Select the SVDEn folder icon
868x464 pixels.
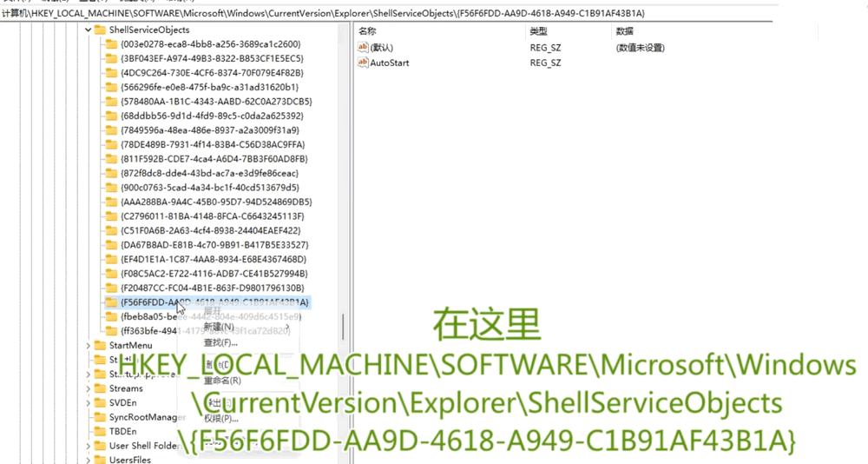pos(100,403)
